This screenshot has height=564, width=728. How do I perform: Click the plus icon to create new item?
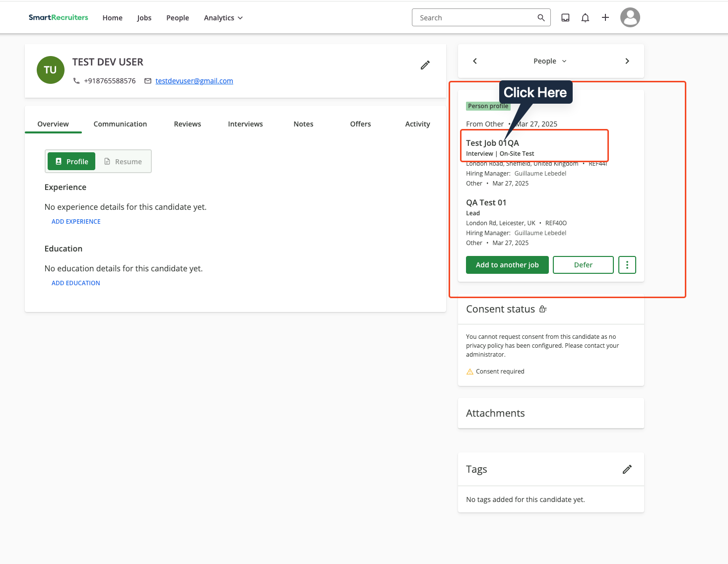[605, 17]
